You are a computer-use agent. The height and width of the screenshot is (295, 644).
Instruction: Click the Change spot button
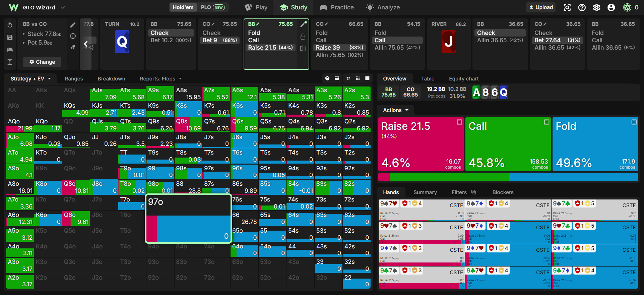coord(42,62)
